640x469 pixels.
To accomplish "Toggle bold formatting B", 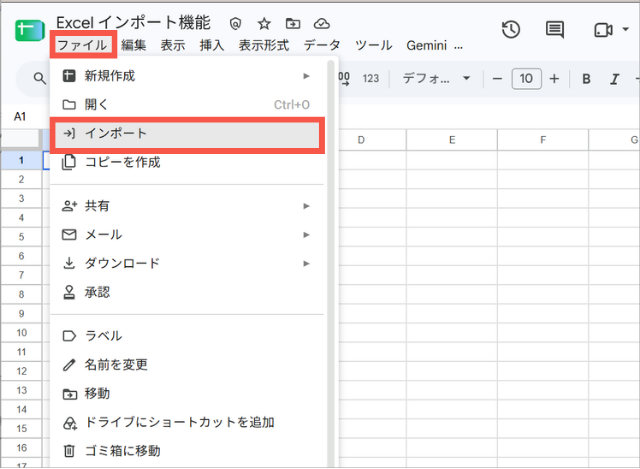I will click(x=586, y=79).
